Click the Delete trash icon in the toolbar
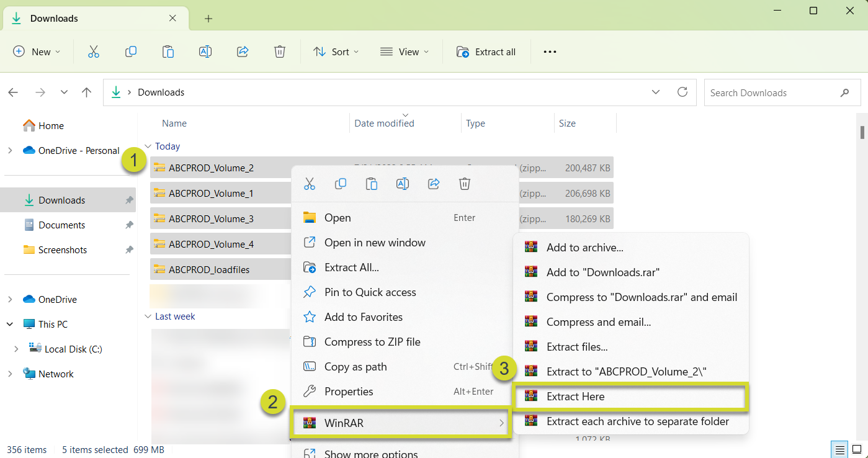Image resolution: width=868 pixels, height=458 pixels. pyautogui.click(x=280, y=52)
